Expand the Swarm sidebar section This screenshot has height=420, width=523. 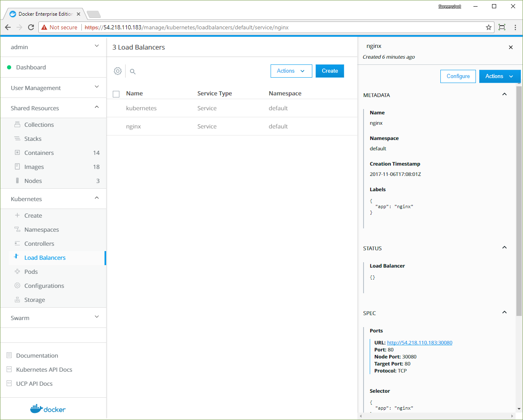coord(97,317)
